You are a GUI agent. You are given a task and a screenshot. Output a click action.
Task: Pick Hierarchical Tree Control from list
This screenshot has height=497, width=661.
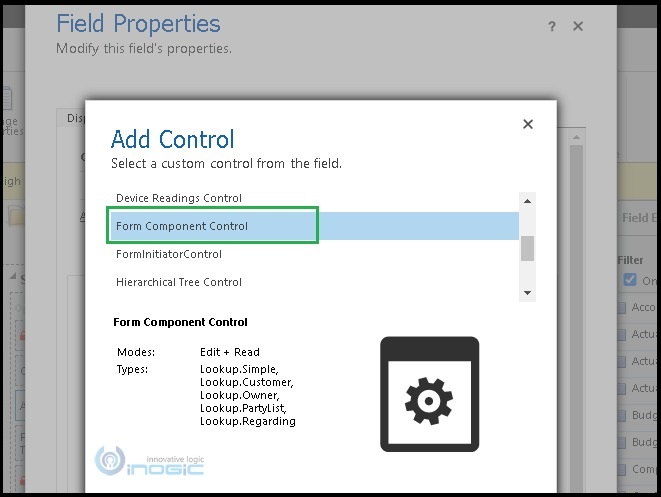coord(179,282)
